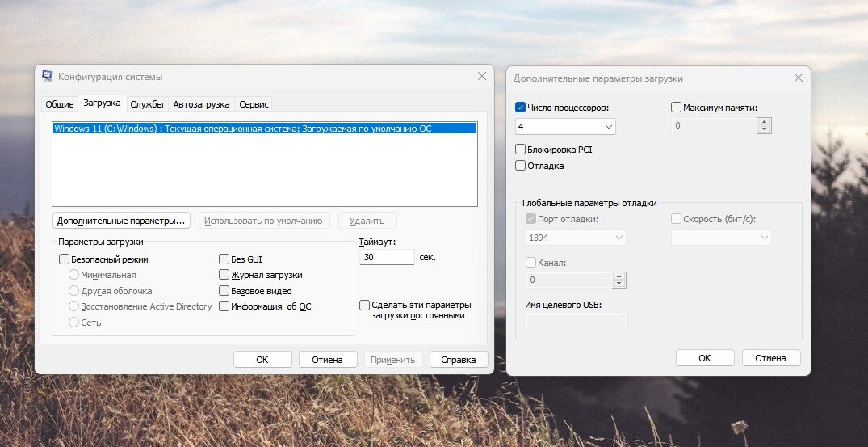Click OK in Дополнительные параметры загрузки dialog

705,358
